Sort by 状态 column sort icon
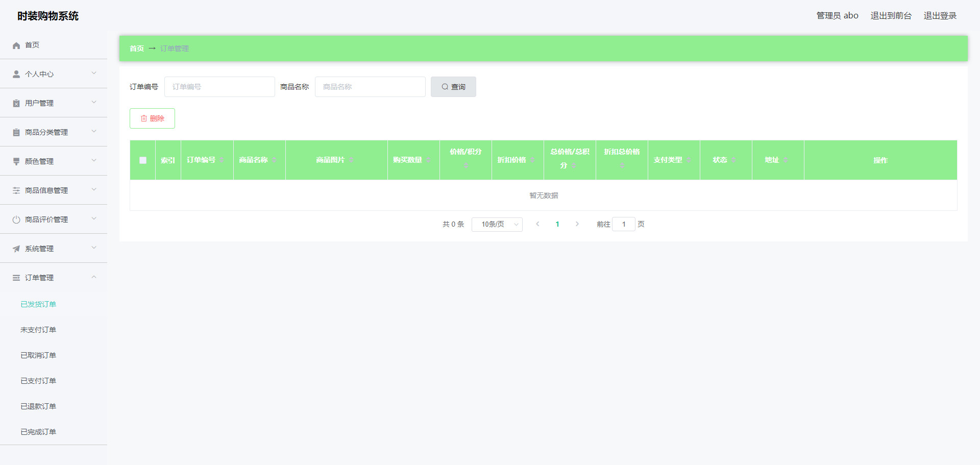 click(733, 160)
